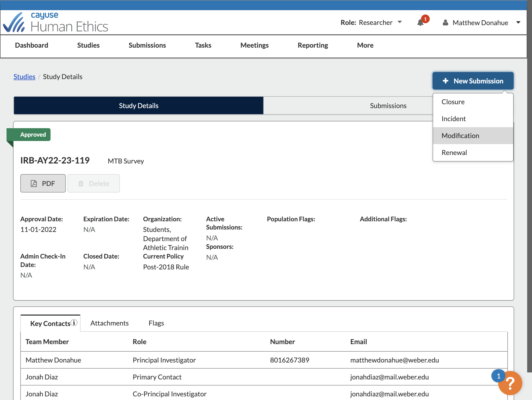Expand the Role Researcher dropdown arrow

point(400,22)
